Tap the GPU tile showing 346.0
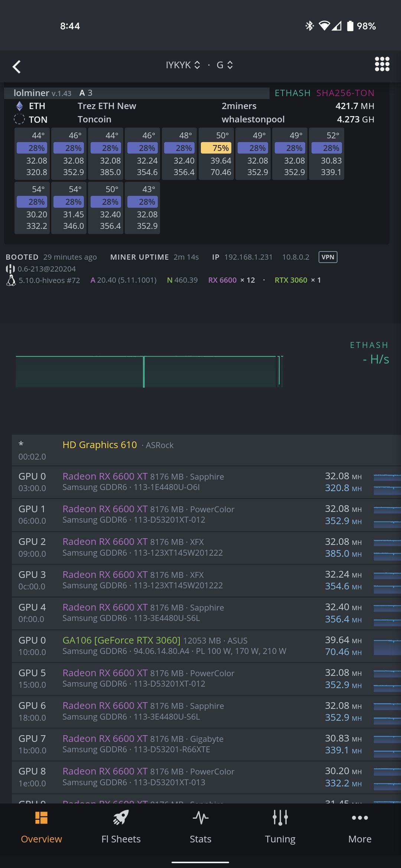Image resolution: width=401 pixels, height=868 pixels. 69,208
